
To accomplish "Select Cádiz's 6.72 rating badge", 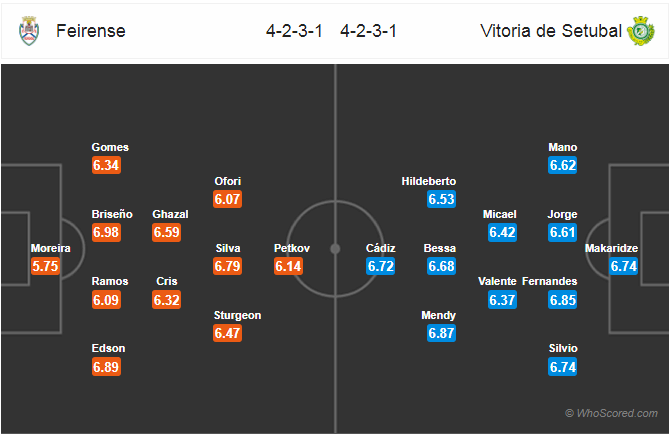I will pos(381,266).
